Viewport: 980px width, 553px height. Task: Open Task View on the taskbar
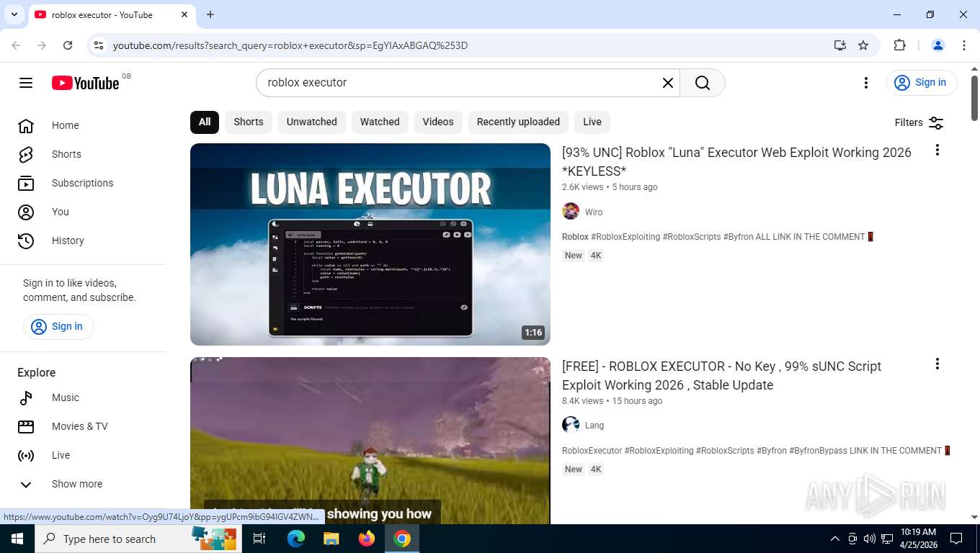coord(259,539)
